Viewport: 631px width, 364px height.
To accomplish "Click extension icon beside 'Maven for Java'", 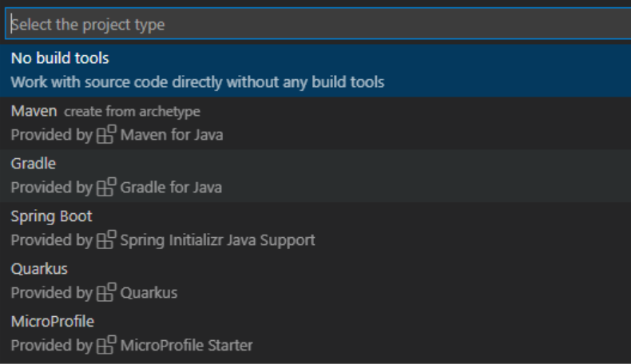I will tap(106, 134).
